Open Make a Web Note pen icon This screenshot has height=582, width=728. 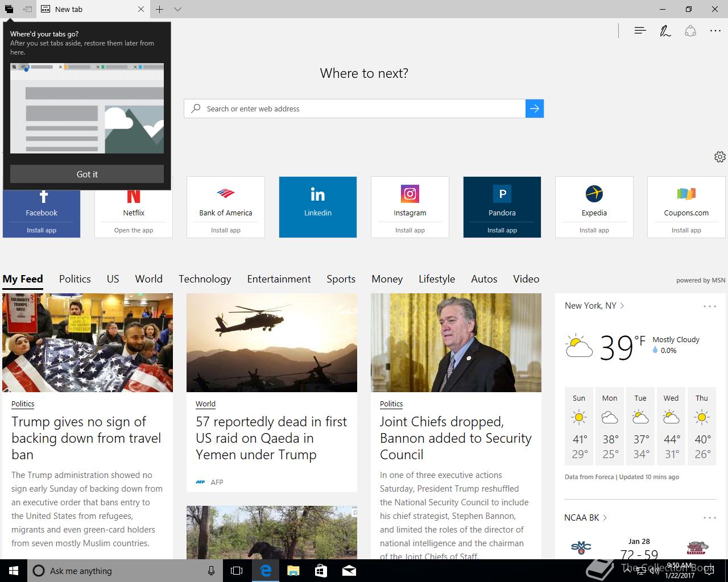665,31
